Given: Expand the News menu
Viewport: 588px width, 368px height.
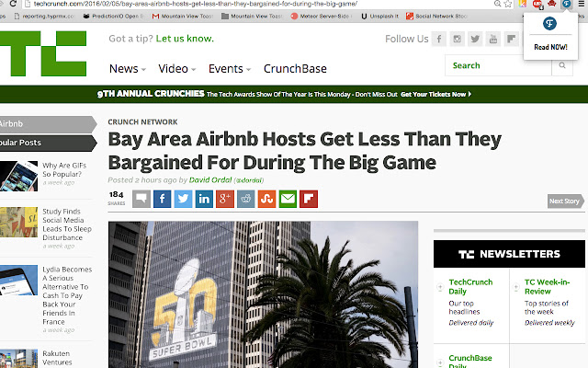Looking at the screenshot, I should pos(127,69).
